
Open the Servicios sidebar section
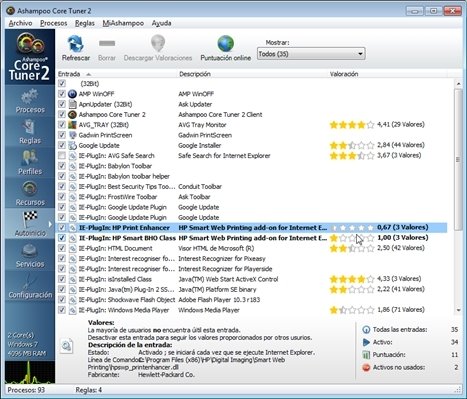(30, 255)
